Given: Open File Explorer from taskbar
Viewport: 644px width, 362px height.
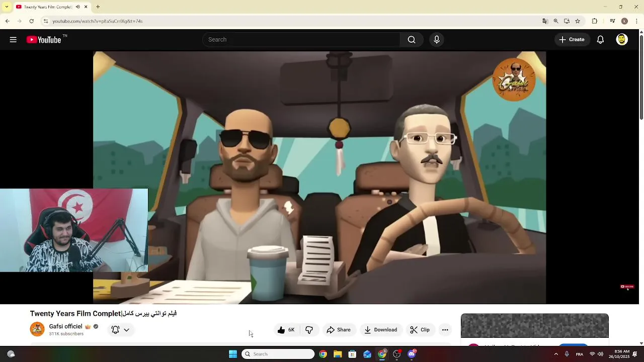Looking at the screenshot, I should [x=338, y=354].
